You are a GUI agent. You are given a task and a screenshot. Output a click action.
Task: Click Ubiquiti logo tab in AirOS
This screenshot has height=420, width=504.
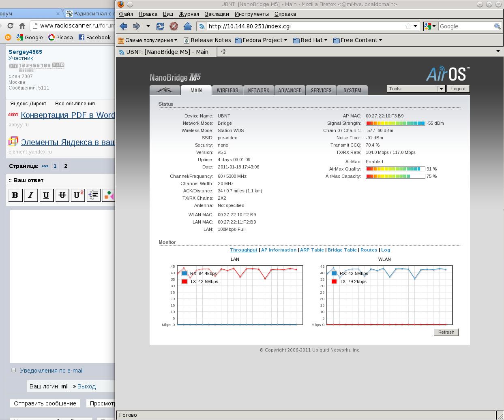pos(165,90)
